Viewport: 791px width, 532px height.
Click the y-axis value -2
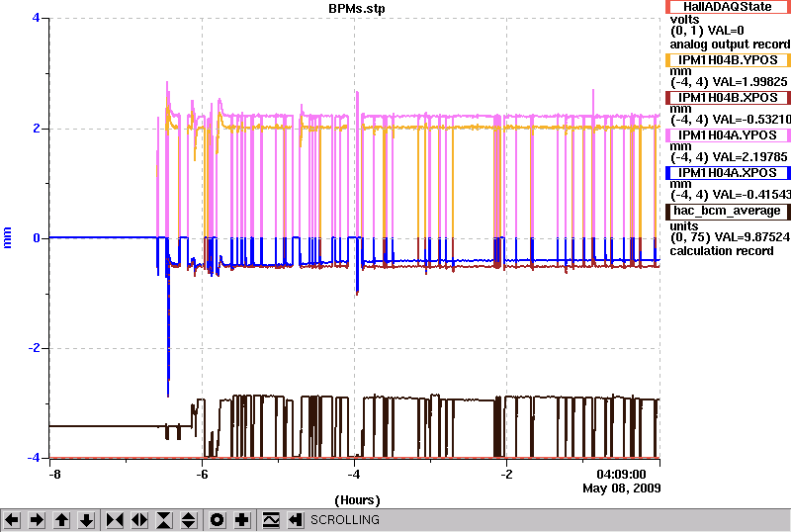tap(34, 348)
